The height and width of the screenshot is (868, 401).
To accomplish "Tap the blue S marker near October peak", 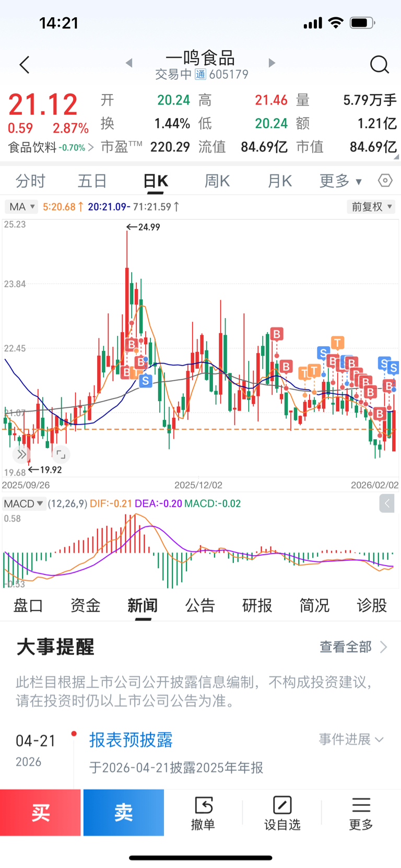I will pos(146,381).
